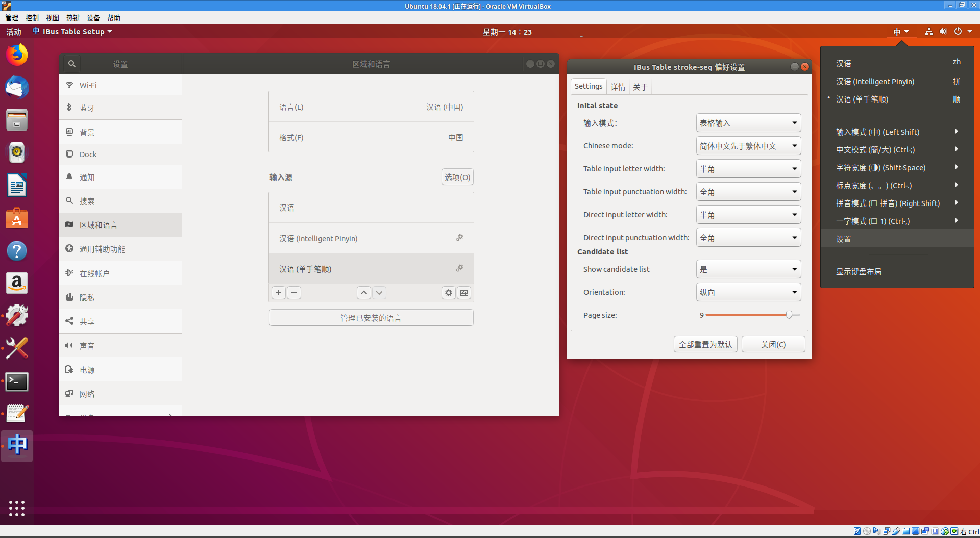
Task: Move selected input source down
Action: tap(379, 293)
